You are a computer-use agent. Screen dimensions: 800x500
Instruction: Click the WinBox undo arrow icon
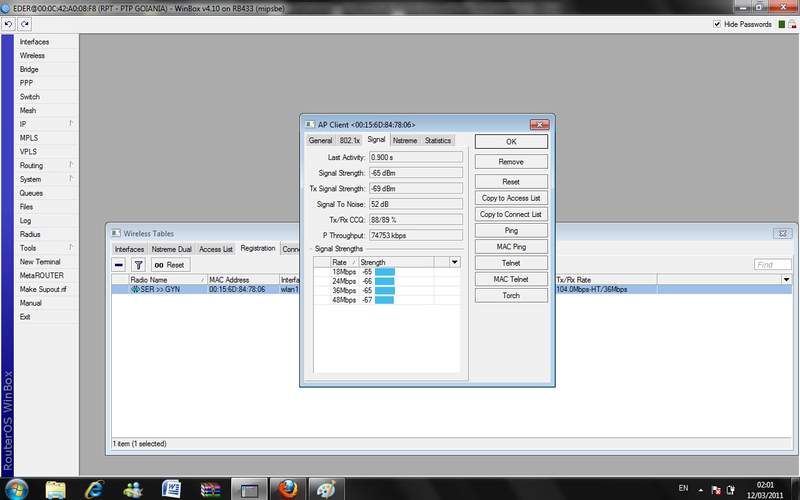[8, 24]
